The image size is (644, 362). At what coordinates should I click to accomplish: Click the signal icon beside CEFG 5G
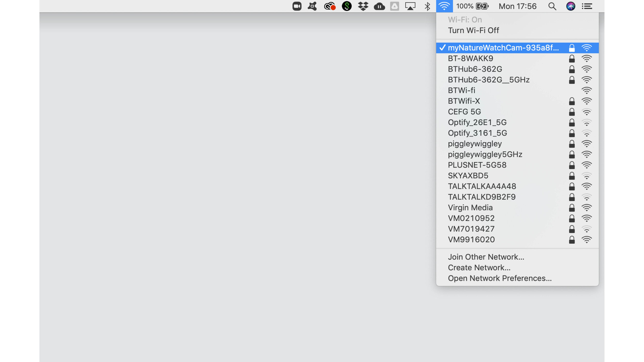587,112
